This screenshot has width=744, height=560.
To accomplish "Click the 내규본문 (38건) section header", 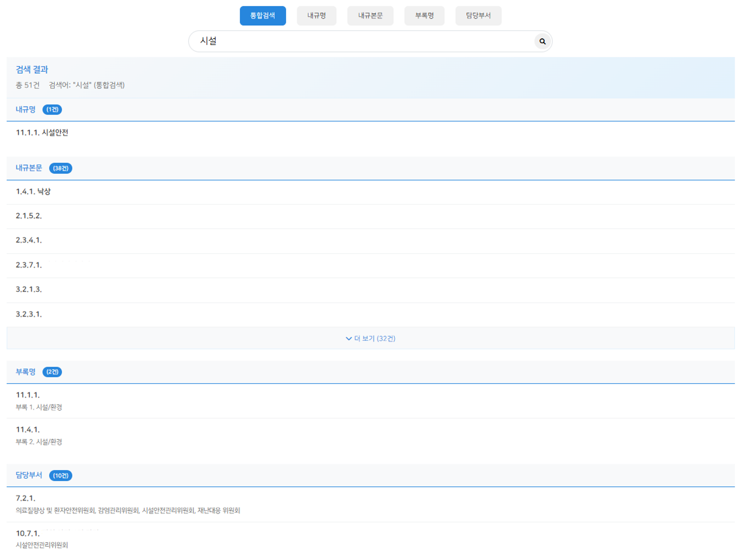I will click(x=29, y=168).
